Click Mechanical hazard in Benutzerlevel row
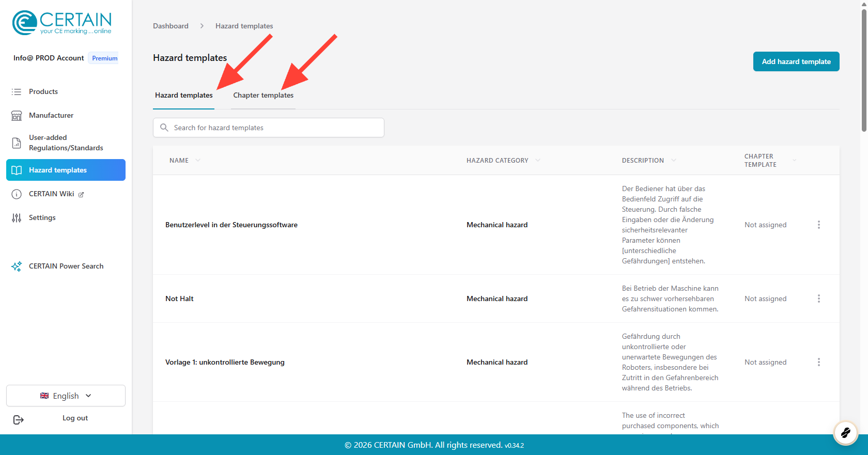This screenshot has height=455, width=868. (497, 225)
